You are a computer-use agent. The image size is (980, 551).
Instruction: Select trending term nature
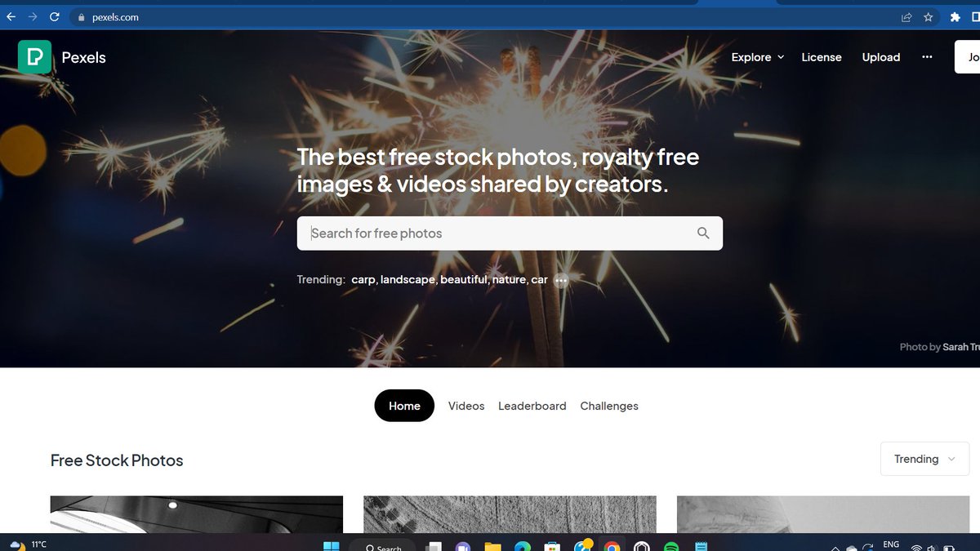[x=509, y=279]
